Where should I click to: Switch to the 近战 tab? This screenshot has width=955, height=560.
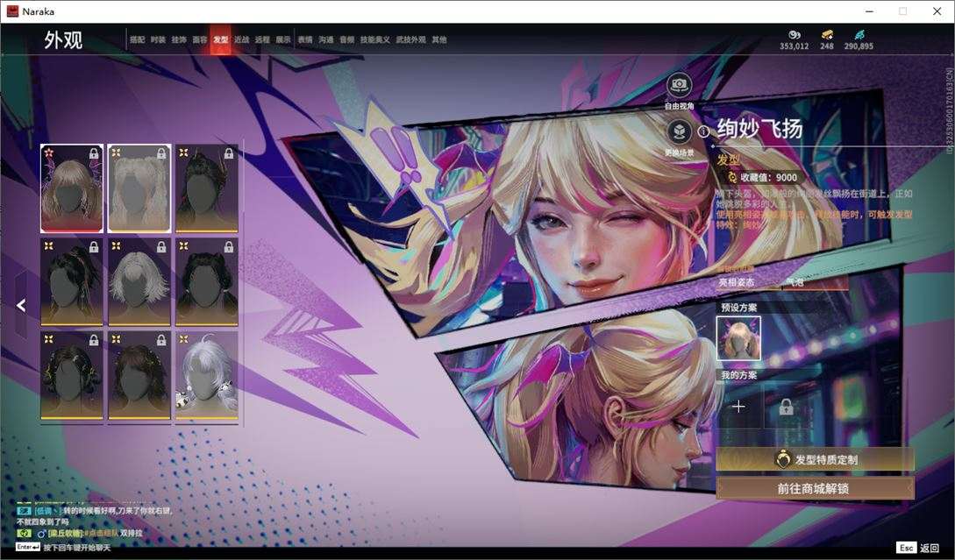pos(242,39)
